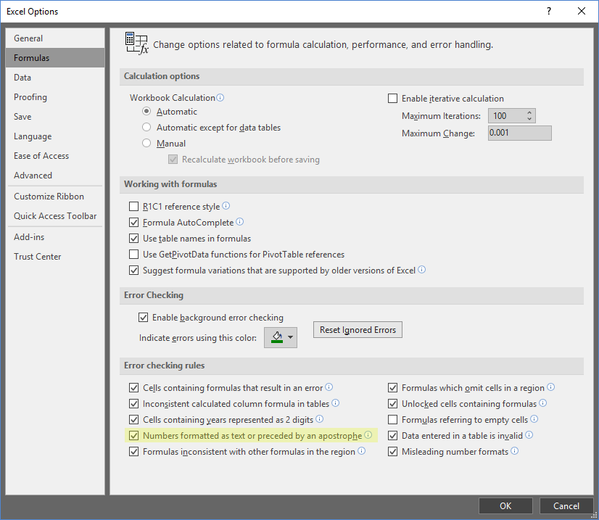Uncheck Formulas inconsistent with other formulas in region
The height and width of the screenshot is (520, 599).
coord(134,452)
